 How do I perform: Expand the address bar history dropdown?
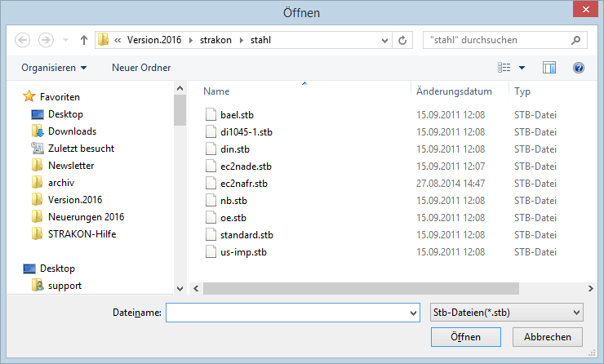coord(384,41)
